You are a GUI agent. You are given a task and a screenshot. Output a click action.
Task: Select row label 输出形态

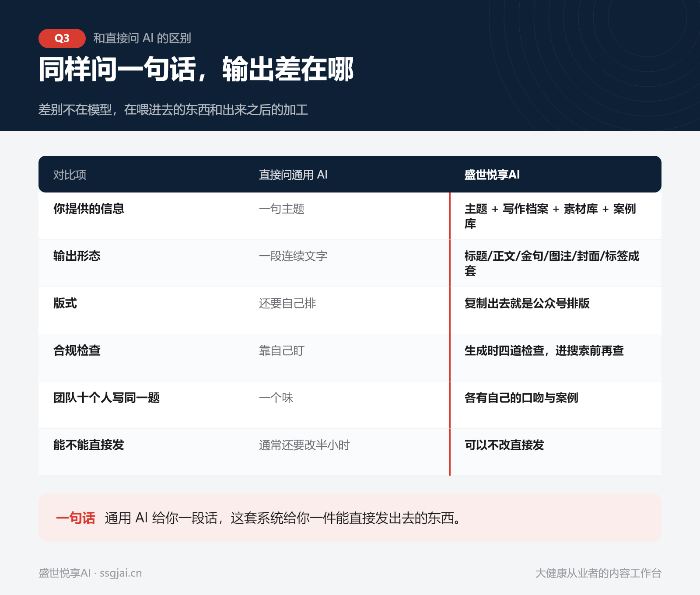click(x=77, y=256)
